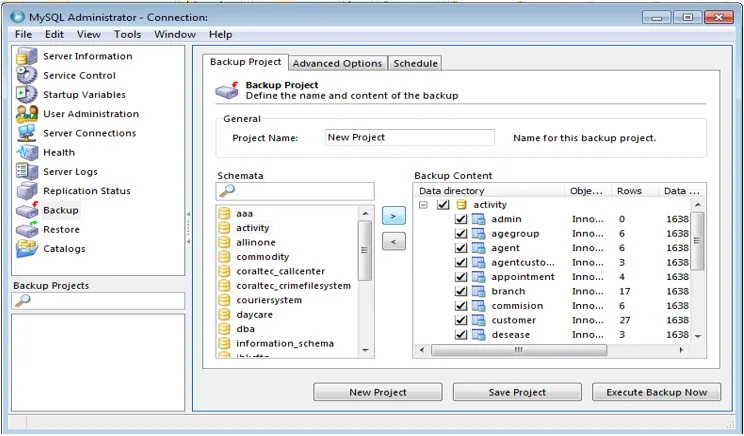
Task: Open the Help menu
Action: 221,35
